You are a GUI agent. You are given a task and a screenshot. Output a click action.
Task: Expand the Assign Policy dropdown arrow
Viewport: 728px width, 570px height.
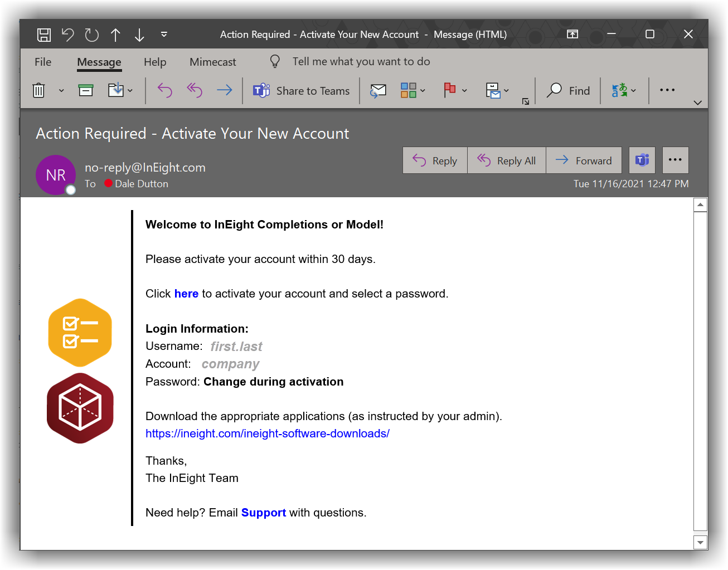pos(506,90)
